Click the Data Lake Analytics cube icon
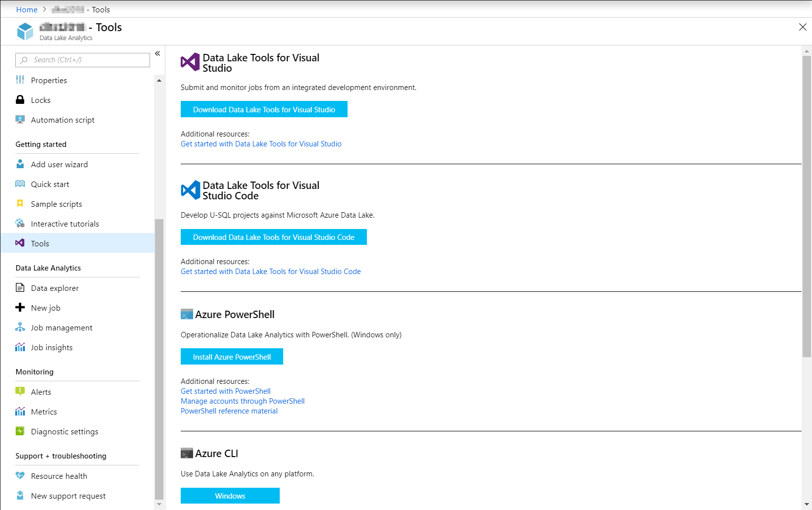This screenshot has height=510, width=812. click(25, 31)
